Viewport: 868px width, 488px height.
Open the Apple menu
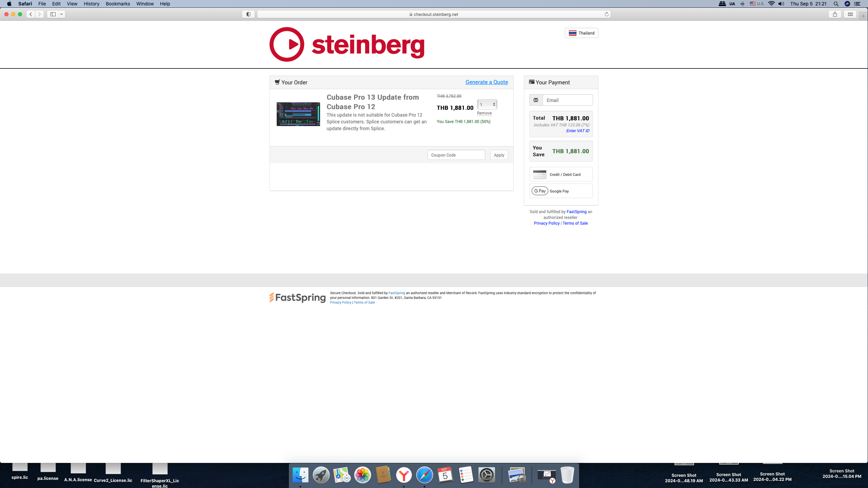coord(9,4)
